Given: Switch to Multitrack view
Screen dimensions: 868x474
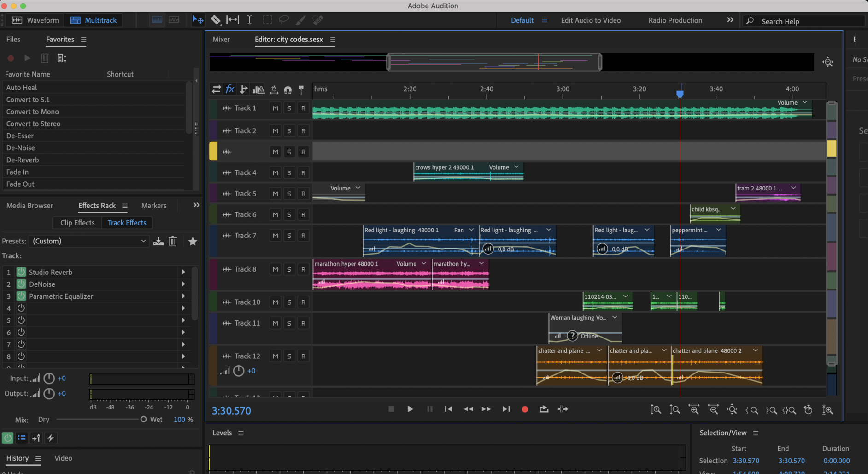Looking at the screenshot, I should pyautogui.click(x=94, y=20).
